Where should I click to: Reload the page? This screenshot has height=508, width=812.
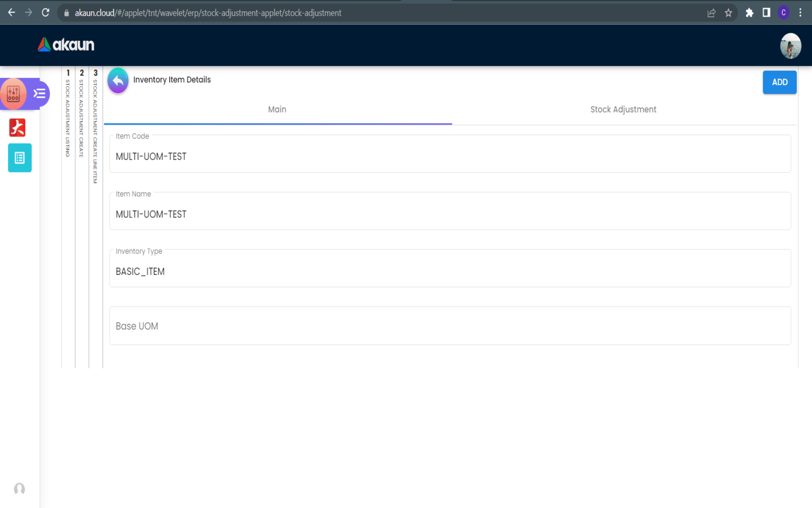coord(46,12)
